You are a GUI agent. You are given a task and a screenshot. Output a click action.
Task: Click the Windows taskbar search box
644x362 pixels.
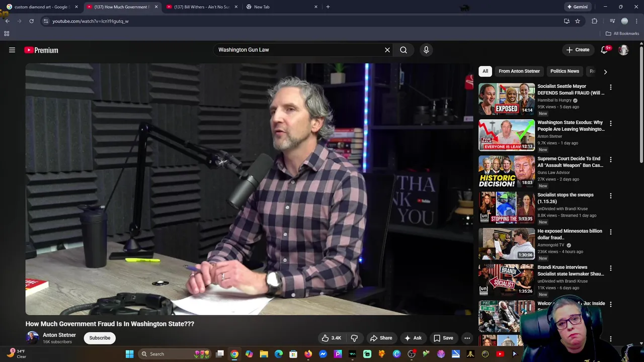[174, 354]
